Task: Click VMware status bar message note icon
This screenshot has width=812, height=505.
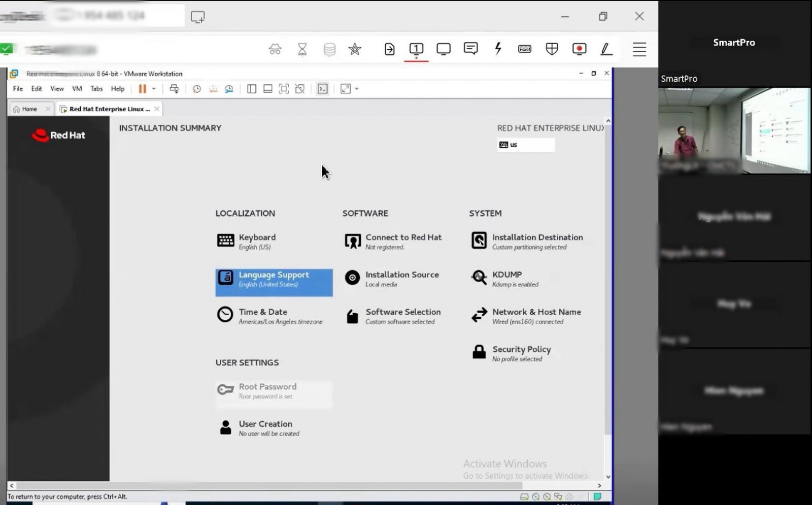Action: [x=597, y=497]
